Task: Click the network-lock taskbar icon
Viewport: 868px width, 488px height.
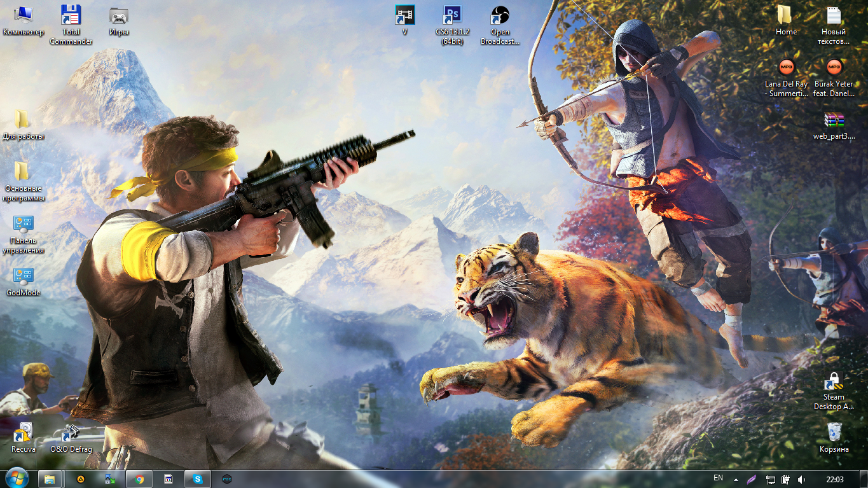Action: (110, 479)
